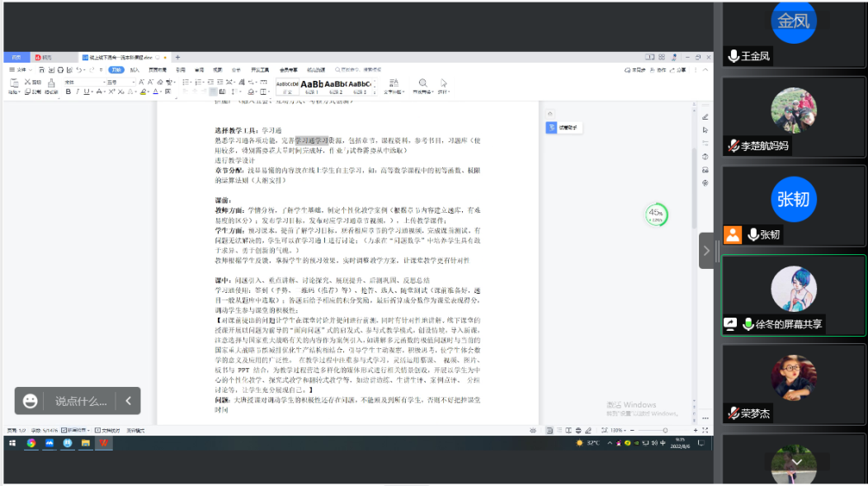Collapse the participants panel with arrow
The width and height of the screenshot is (868, 486).
click(706, 251)
